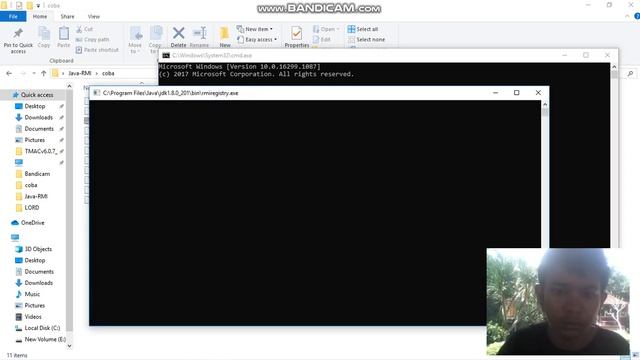640x360 pixels.
Task: Open the Open button dropdown in ribbon
Action: pos(338,29)
